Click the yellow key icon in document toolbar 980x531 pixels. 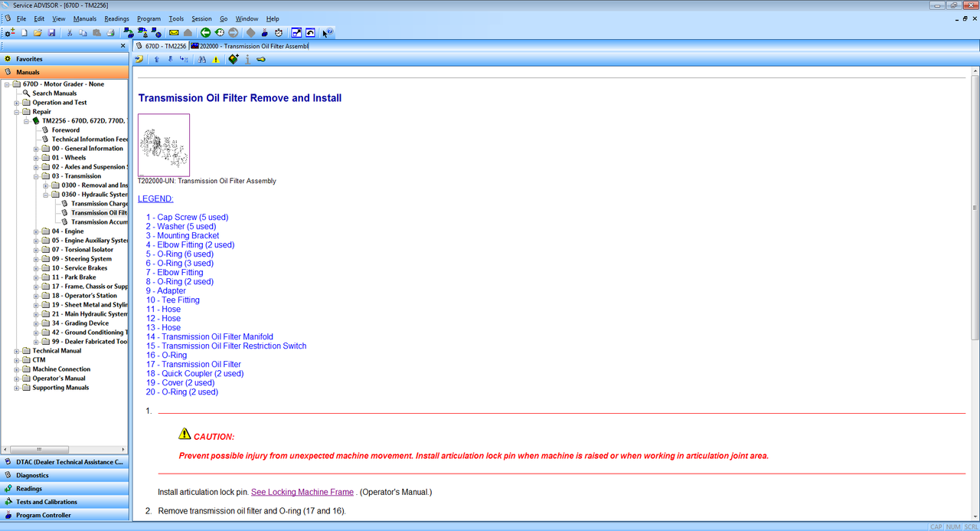[x=261, y=59]
